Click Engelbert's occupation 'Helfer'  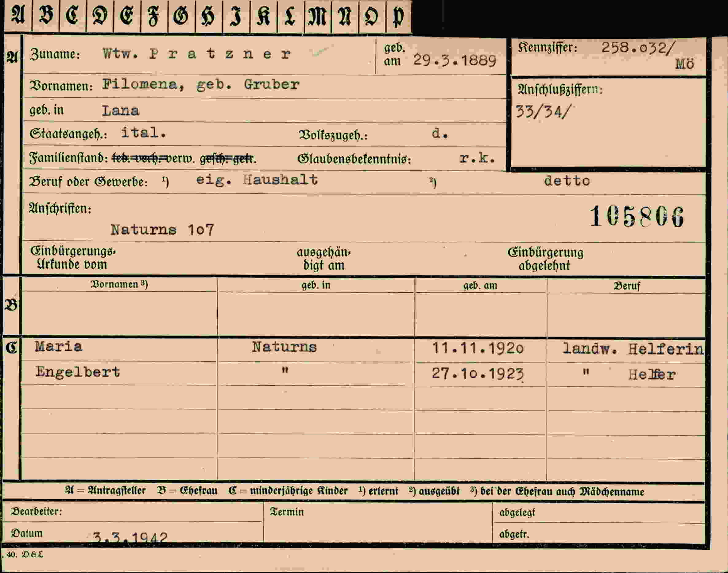(652, 374)
